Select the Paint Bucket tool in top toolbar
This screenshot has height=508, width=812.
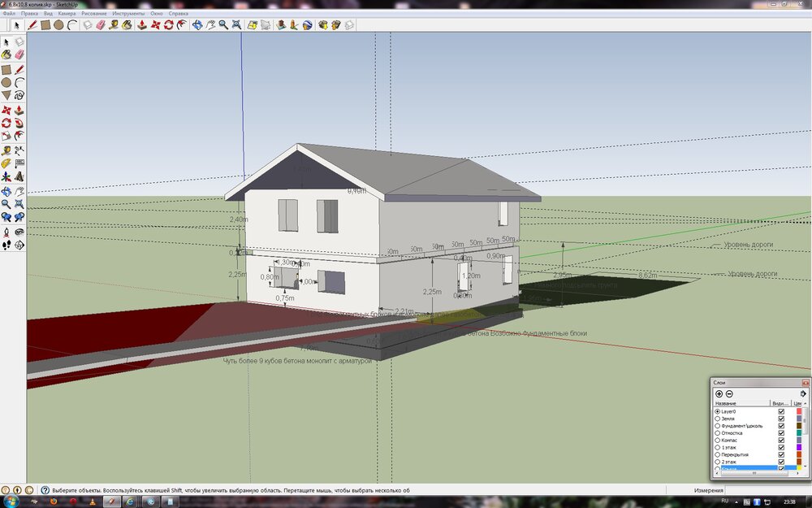(x=127, y=25)
